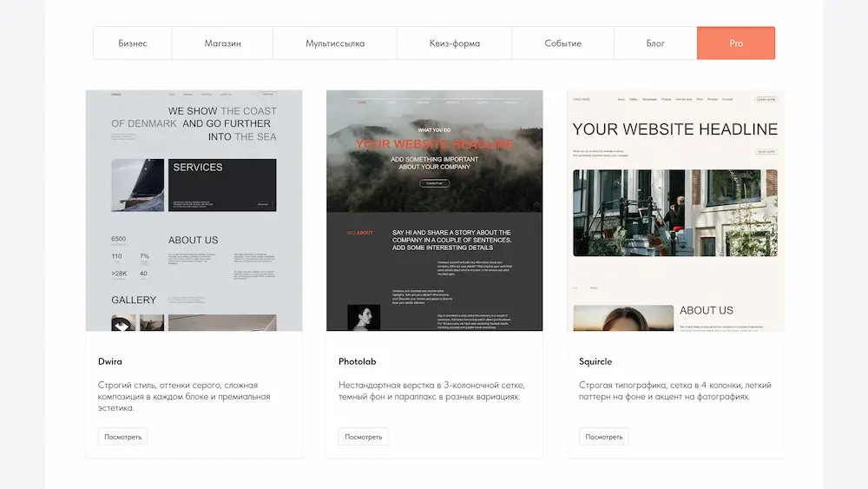Click the townhouse photo in Squircle preview
The width and height of the screenshot is (868, 489).
[x=674, y=213]
